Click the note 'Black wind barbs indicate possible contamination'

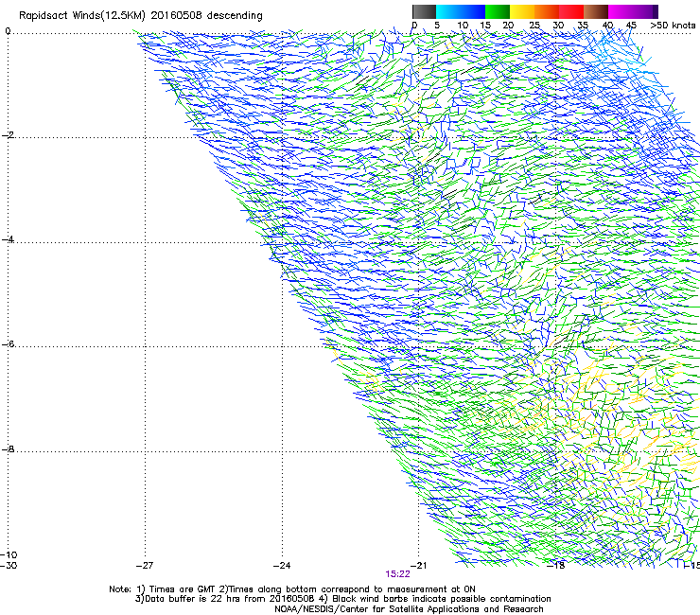coord(442,599)
